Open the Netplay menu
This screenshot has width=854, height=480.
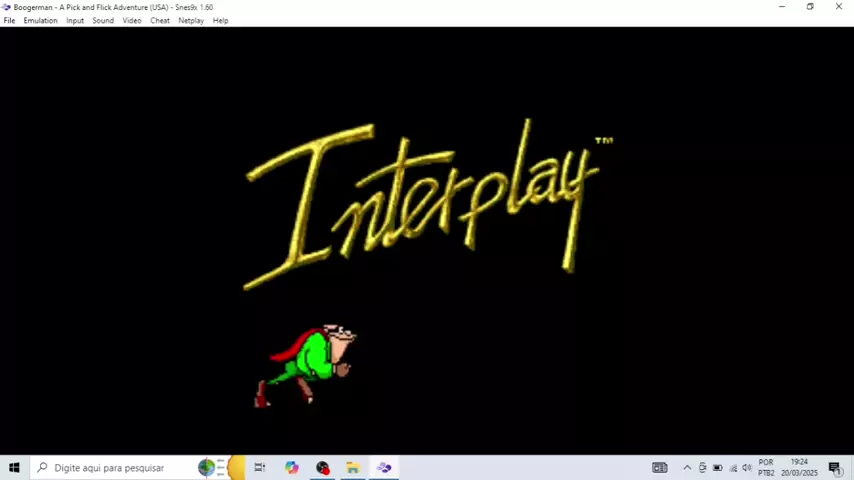[x=191, y=21]
